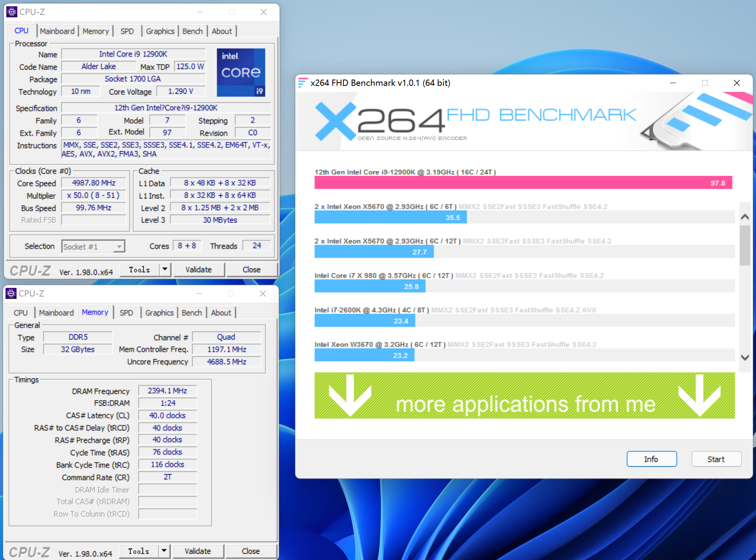The height and width of the screenshot is (560, 756).
Task: Open the SPD tab in lower CPU-Z window
Action: click(x=126, y=313)
